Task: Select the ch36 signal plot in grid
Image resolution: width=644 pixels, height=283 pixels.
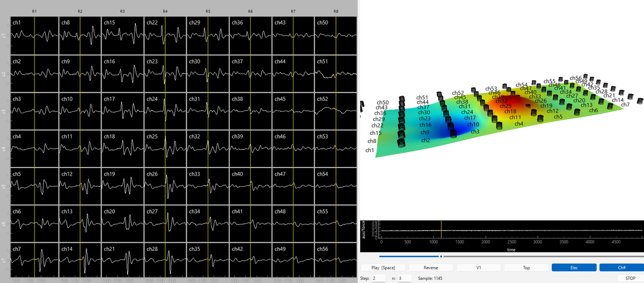Action: (x=251, y=35)
